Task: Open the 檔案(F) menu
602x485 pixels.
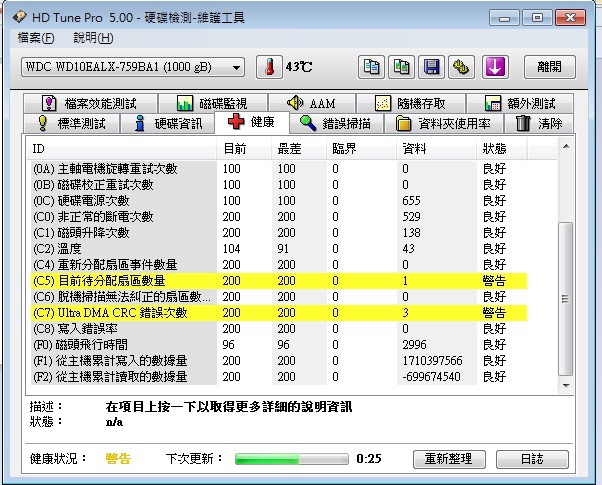Action: pyautogui.click(x=36, y=38)
